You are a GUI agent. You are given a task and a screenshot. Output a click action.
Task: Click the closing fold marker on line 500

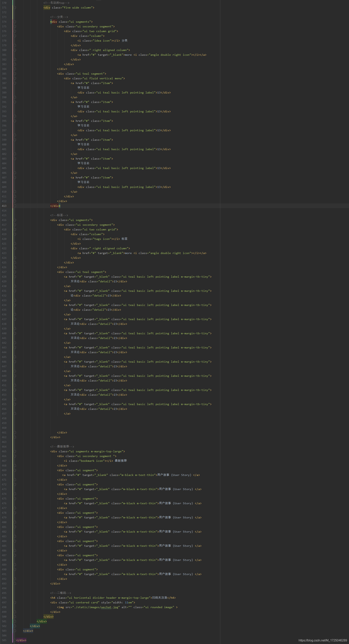pyautogui.click(x=15, y=616)
